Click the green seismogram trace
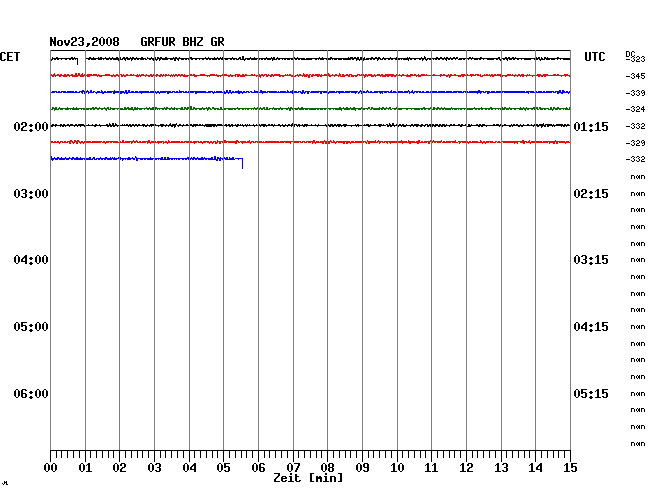Screen dimensions: 650x494 [310, 109]
